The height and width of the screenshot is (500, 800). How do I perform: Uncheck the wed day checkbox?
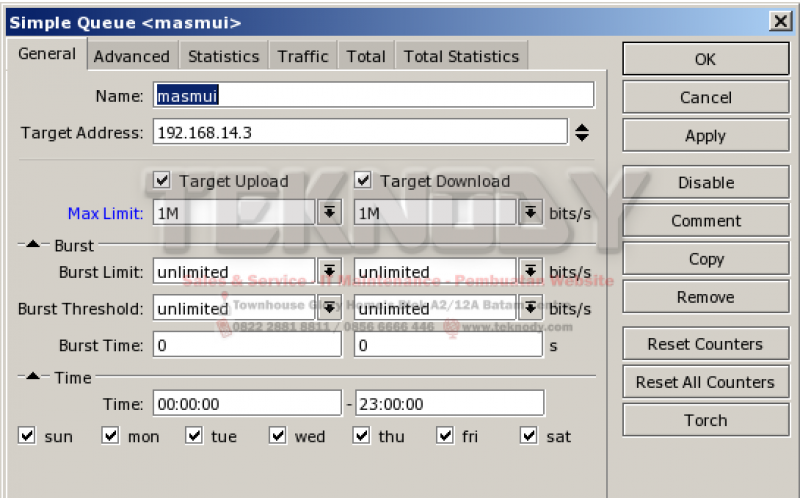278,436
